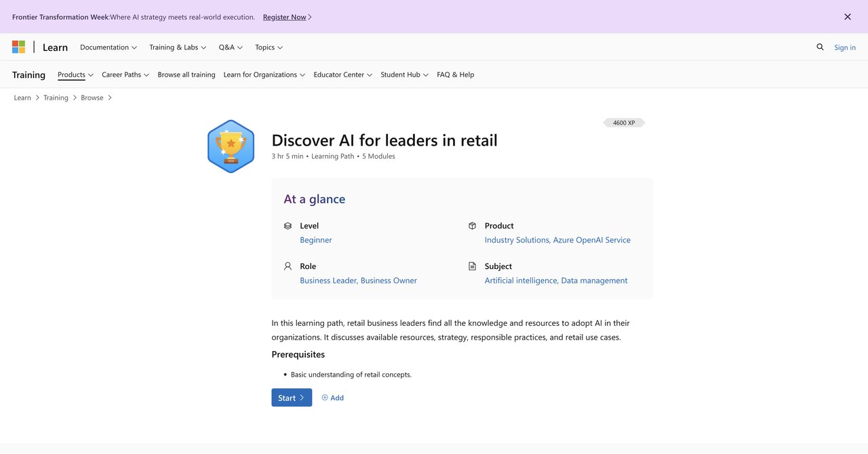Screen dimensions: 868x454
Task: Go to the Training section title
Action: tap(28, 75)
